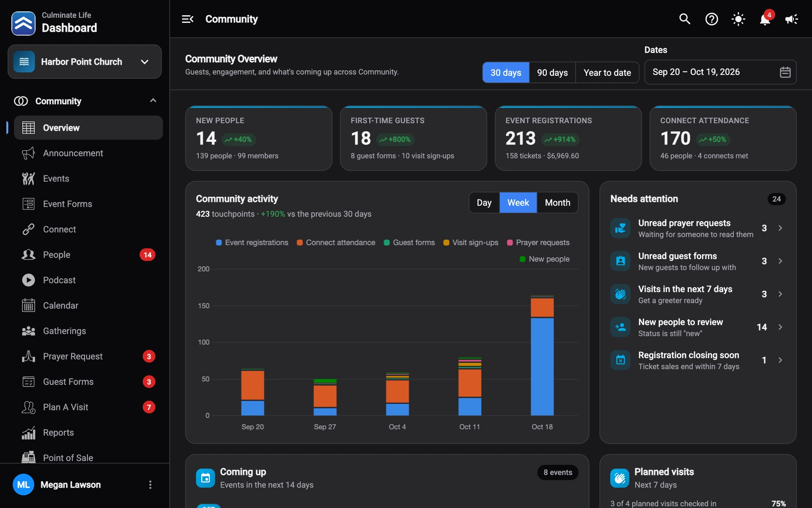Image resolution: width=812 pixels, height=508 pixels.
Task: Collapse sidebar using the menu toggle icon
Action: [187, 19]
